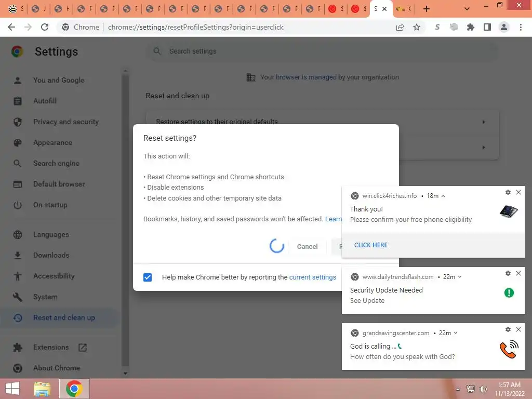Share this page via the share icon
The height and width of the screenshot is (399, 532).
400,27
